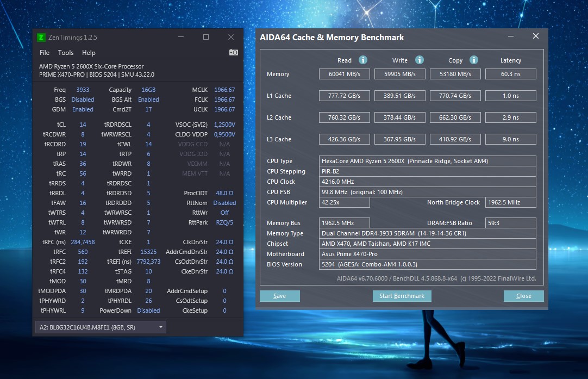Click the VSOC (SVI2) value 1,2500V
The height and width of the screenshot is (379, 588).
click(224, 125)
